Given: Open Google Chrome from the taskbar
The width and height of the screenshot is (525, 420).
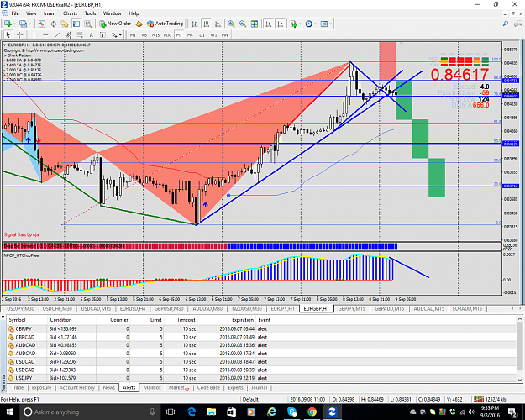Looking at the screenshot, I should [312, 412].
